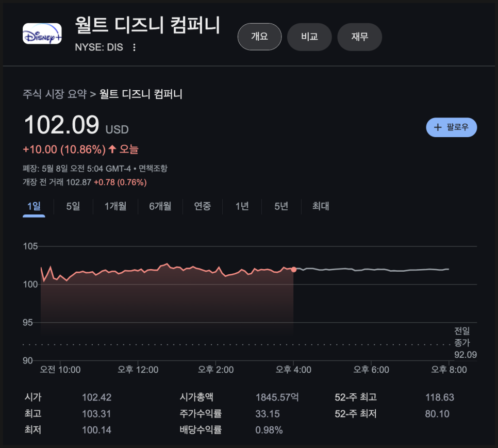Select the 최대 max time range
The height and width of the screenshot is (448, 498).
321,206
